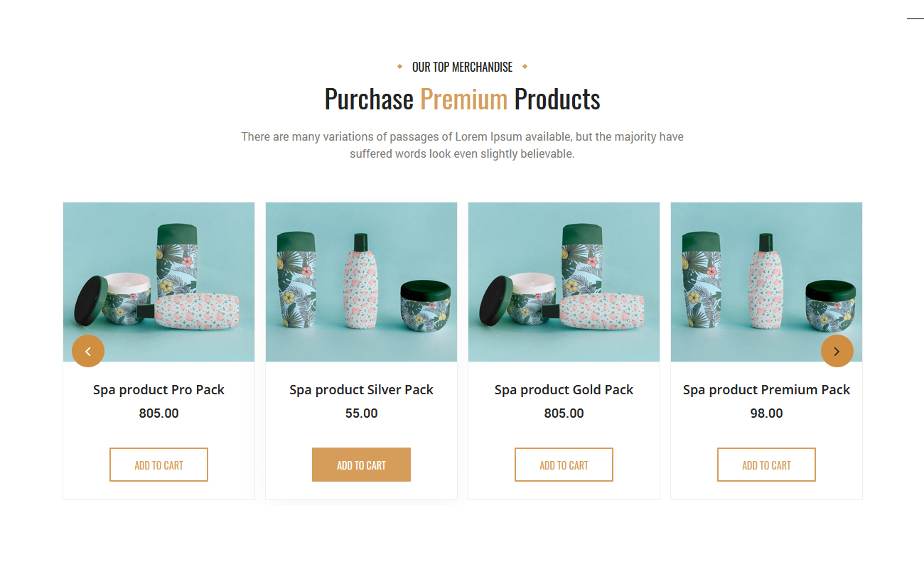The width and height of the screenshot is (924, 574).
Task: Click the 55.00 price of Silver Pack
Action: click(361, 413)
